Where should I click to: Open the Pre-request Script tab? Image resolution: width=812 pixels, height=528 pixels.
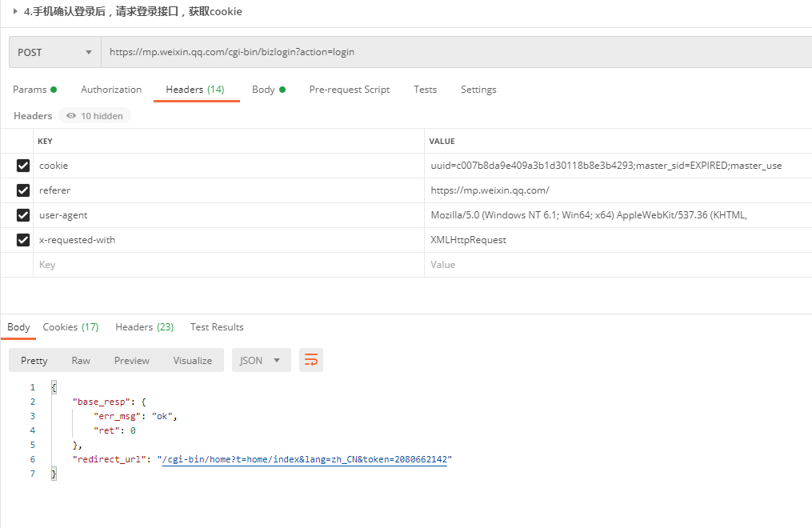[350, 90]
